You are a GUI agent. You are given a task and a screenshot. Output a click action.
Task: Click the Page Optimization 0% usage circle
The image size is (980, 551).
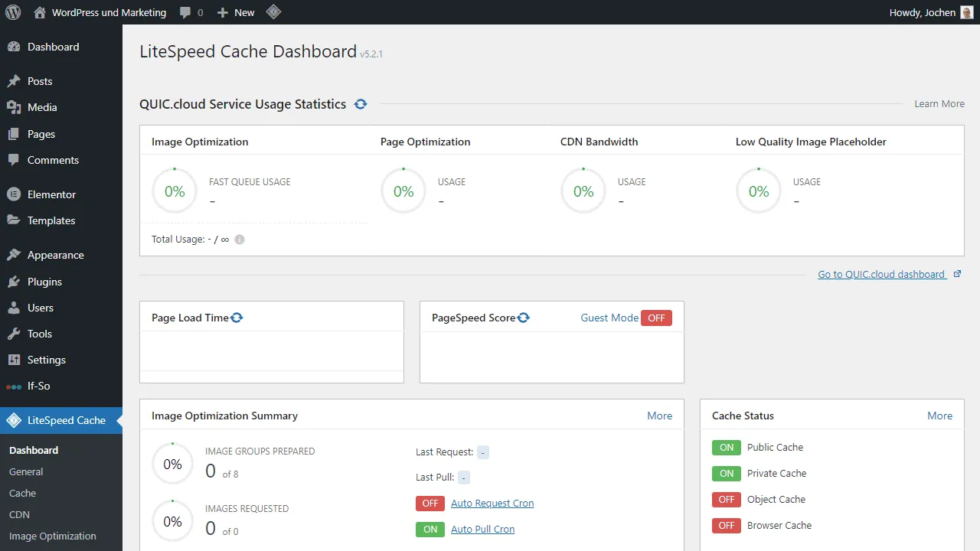(403, 191)
